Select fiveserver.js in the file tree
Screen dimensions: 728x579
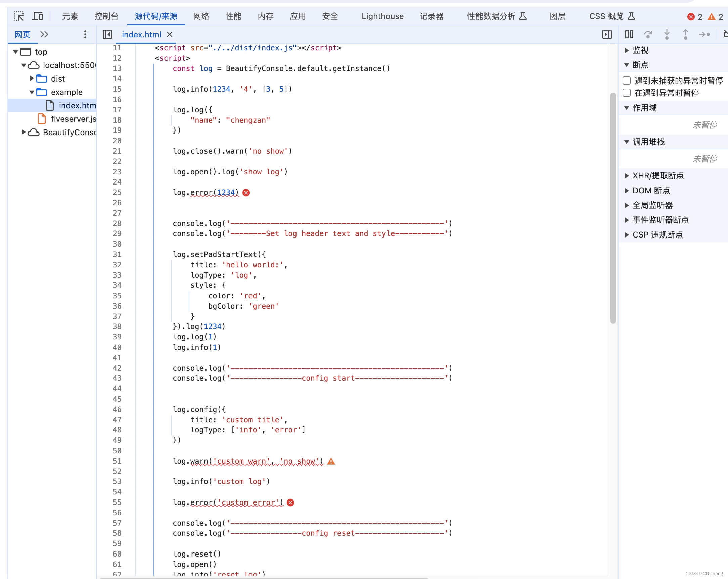(x=73, y=119)
